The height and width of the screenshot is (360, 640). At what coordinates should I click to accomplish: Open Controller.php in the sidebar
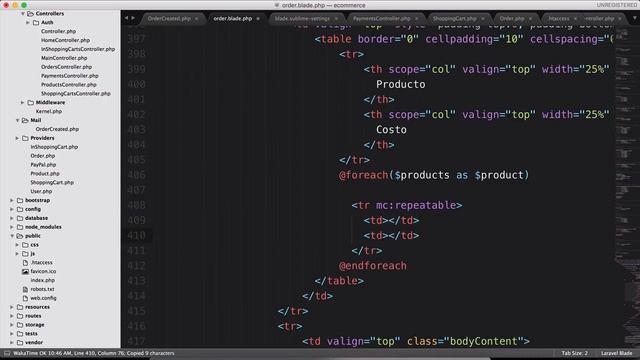coord(58,31)
